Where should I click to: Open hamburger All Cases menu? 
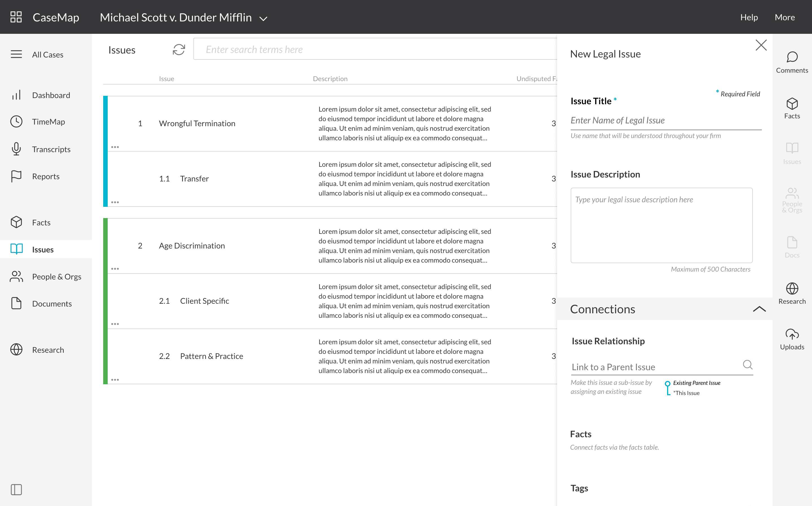click(16, 54)
